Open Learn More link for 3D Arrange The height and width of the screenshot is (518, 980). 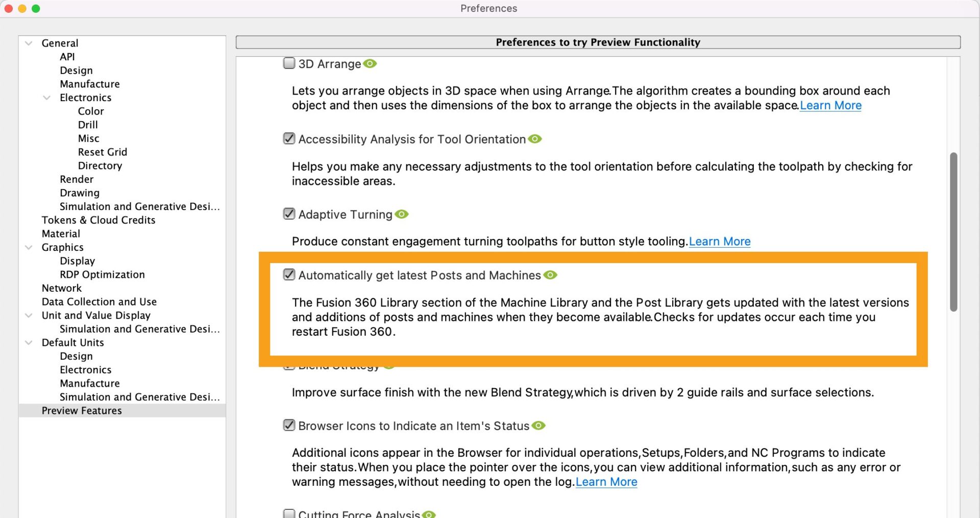point(830,105)
